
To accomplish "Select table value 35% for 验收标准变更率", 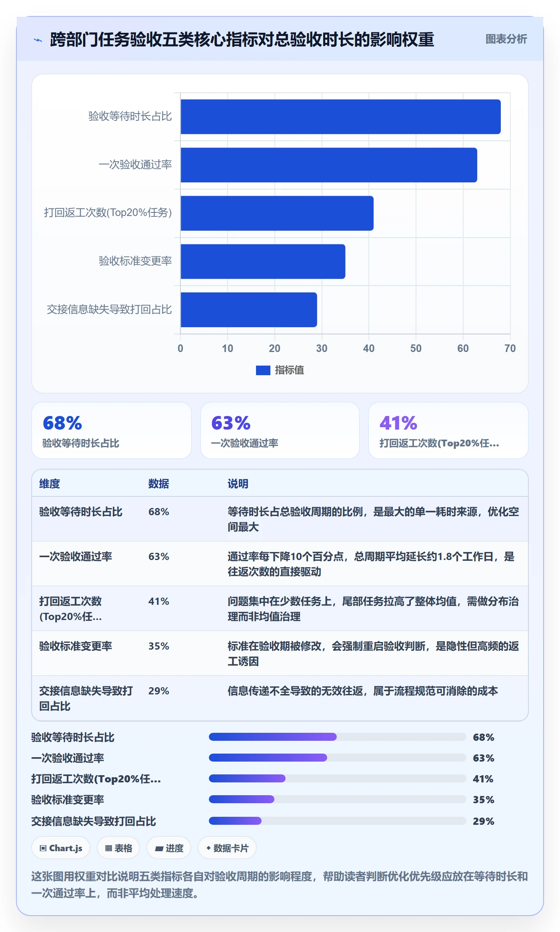I will (x=159, y=646).
